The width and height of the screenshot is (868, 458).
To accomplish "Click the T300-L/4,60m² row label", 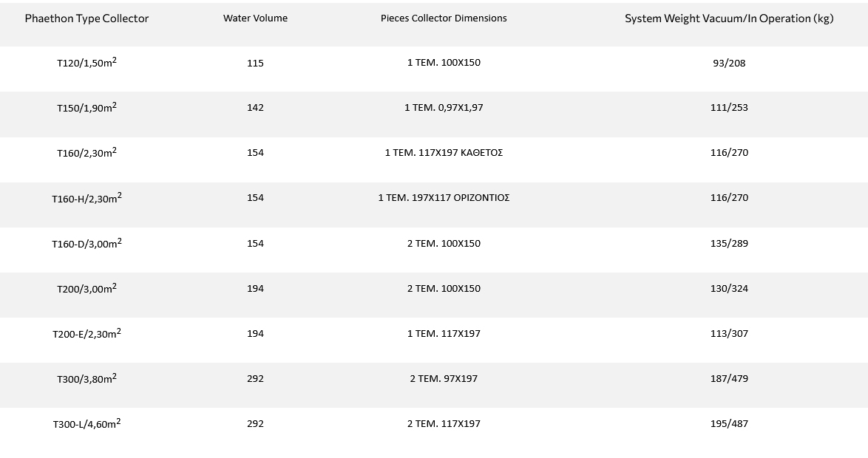I will tap(87, 424).
